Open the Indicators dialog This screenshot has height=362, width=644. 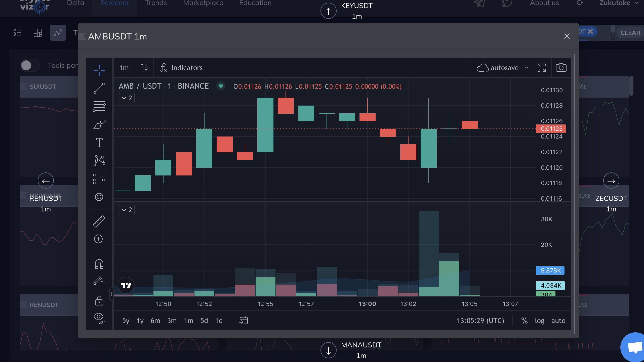pos(181,68)
